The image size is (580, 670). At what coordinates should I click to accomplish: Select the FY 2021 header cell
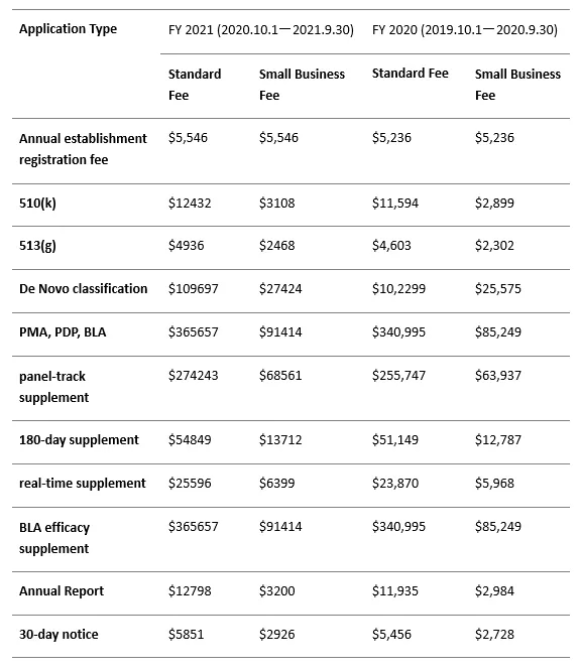(261, 30)
